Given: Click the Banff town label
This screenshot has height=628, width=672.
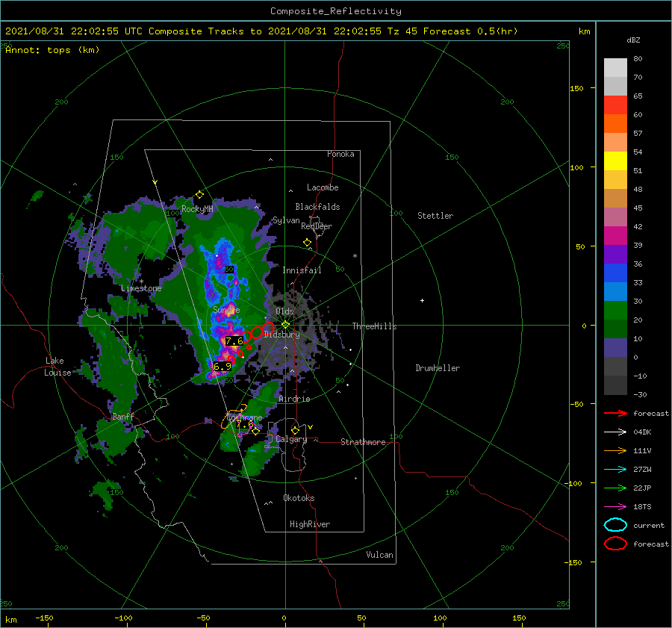Looking at the screenshot, I should point(123,417).
